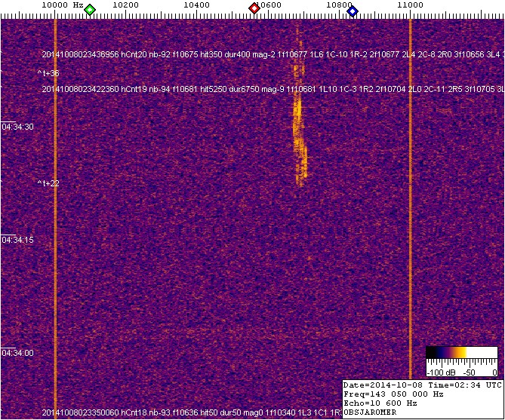
Task: Click the 11000 frequency axis label
Action: (x=410, y=5)
